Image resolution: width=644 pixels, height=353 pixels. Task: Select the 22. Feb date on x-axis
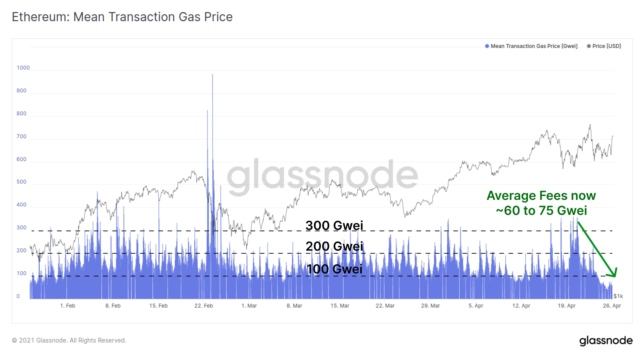pos(203,306)
